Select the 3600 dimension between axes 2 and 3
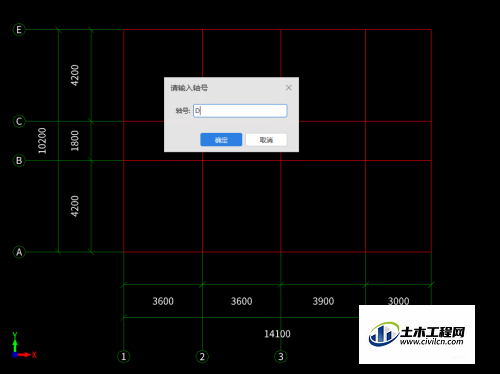Image resolution: width=500 pixels, height=374 pixels. coord(242,301)
